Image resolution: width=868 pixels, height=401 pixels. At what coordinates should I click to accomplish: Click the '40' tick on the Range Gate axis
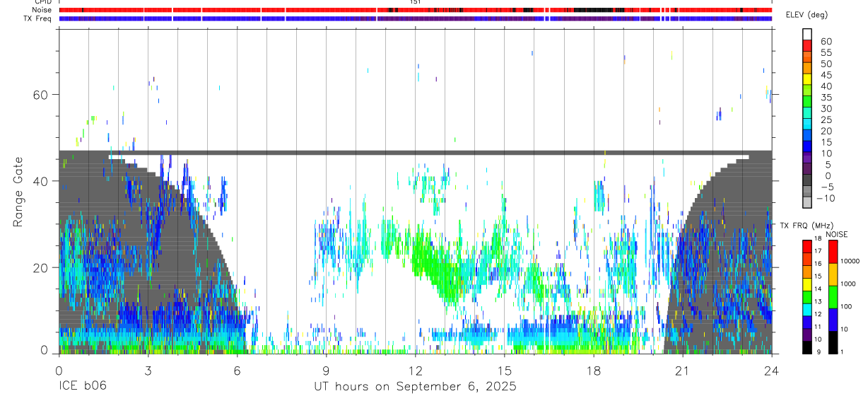[39, 181]
